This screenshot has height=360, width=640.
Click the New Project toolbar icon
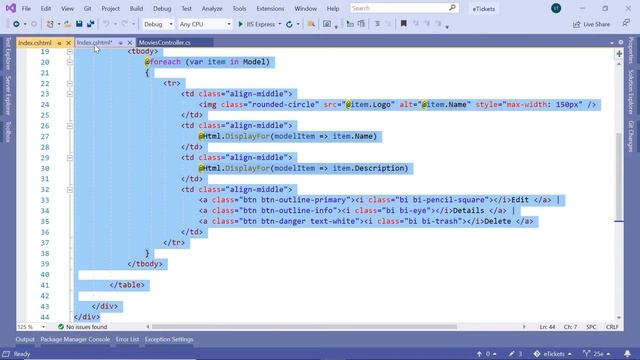pos(50,24)
